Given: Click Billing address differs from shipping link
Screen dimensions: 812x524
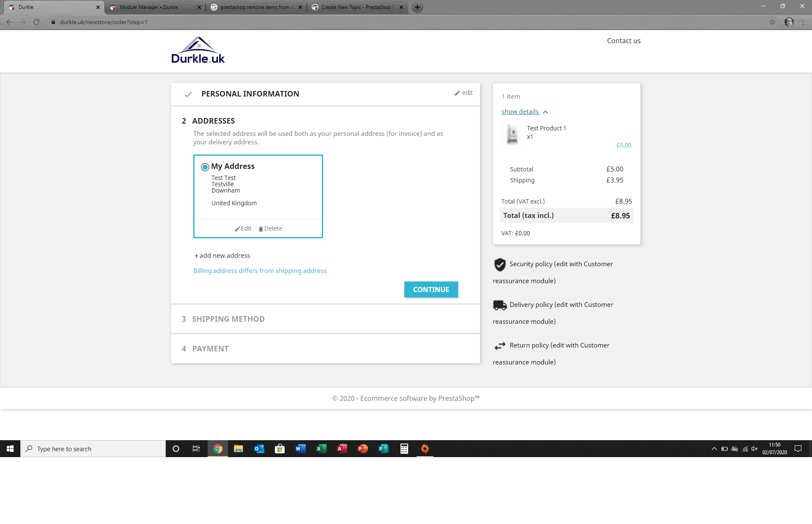Looking at the screenshot, I should (260, 271).
